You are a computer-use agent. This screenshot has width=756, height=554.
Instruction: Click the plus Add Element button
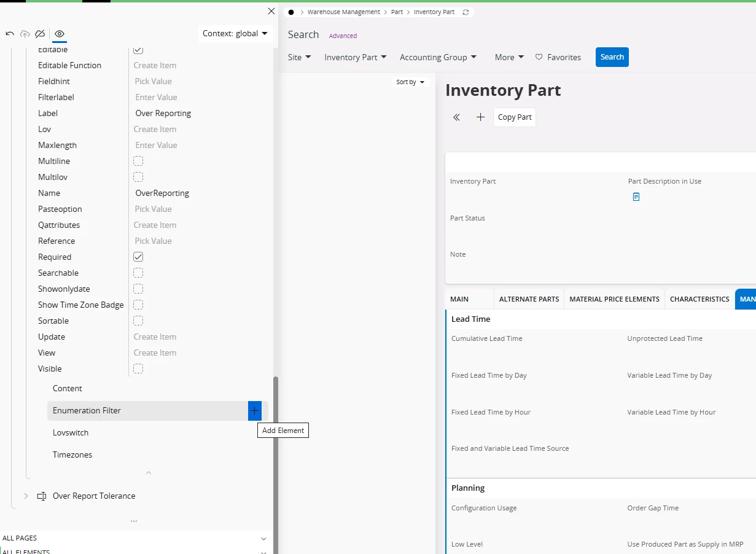tap(255, 410)
